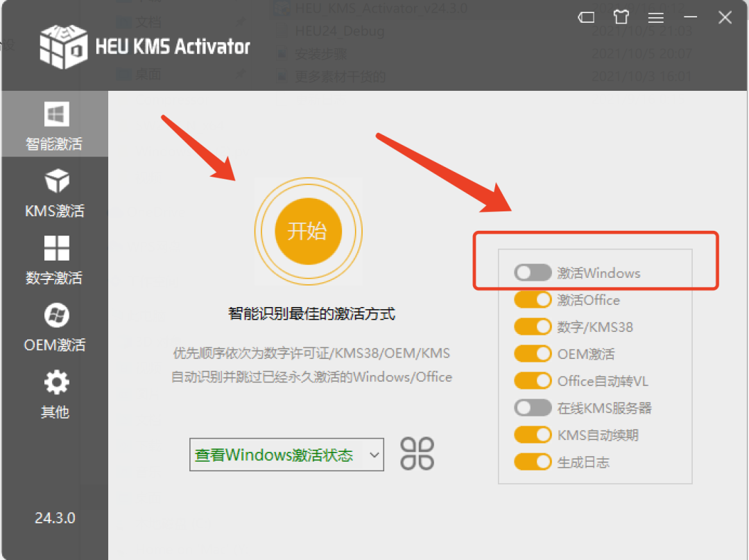Turn off the 数字/KMS38 toggle
The width and height of the screenshot is (749, 560).
[x=532, y=327]
